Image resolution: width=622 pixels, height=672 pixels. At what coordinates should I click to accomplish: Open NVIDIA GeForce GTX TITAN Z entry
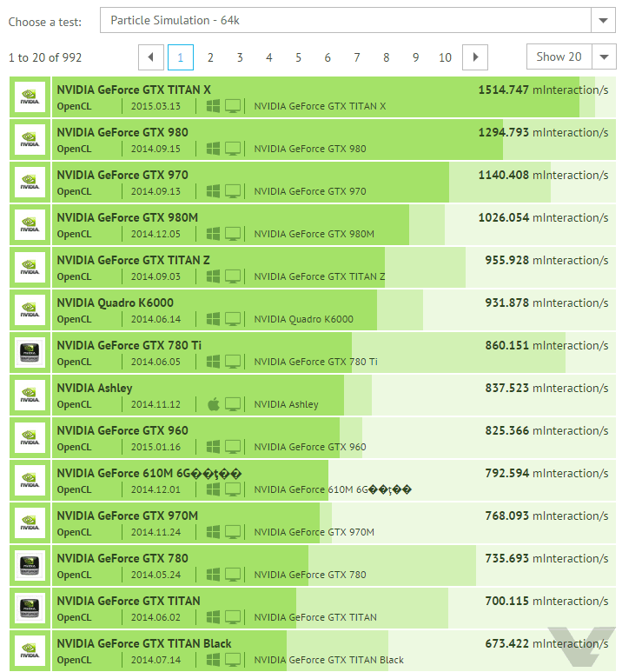(x=133, y=260)
